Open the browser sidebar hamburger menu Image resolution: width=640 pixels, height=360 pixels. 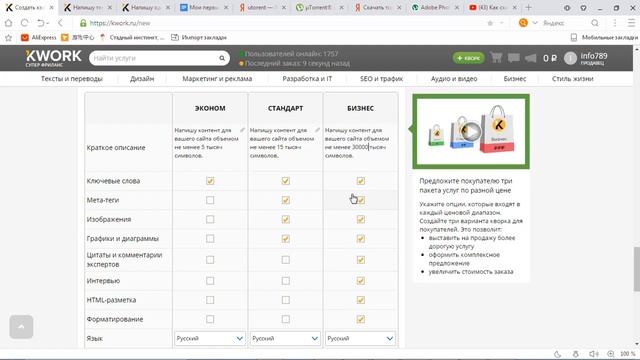click(631, 23)
